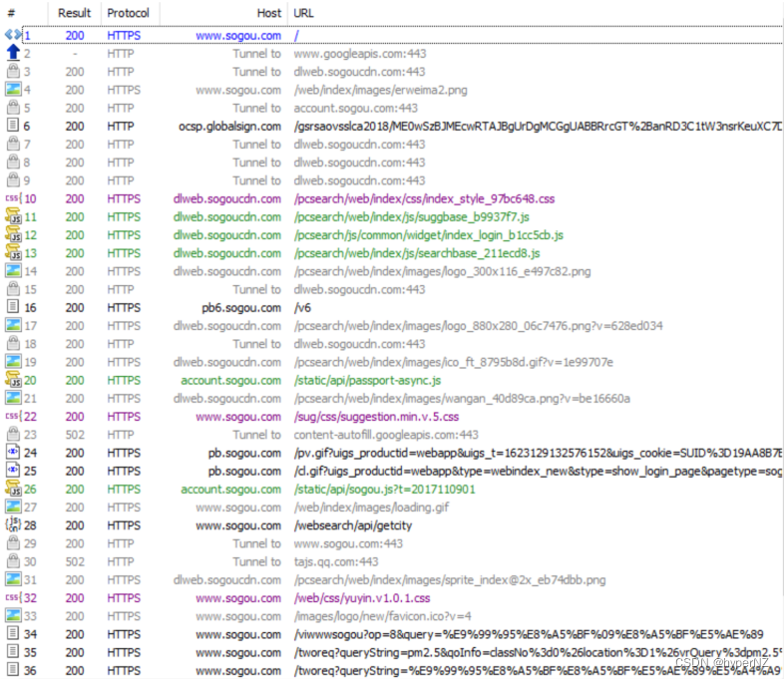Screen dimensions: 784x679
Task: Click the upload arrow icon of session 2
Action: pos(13,53)
